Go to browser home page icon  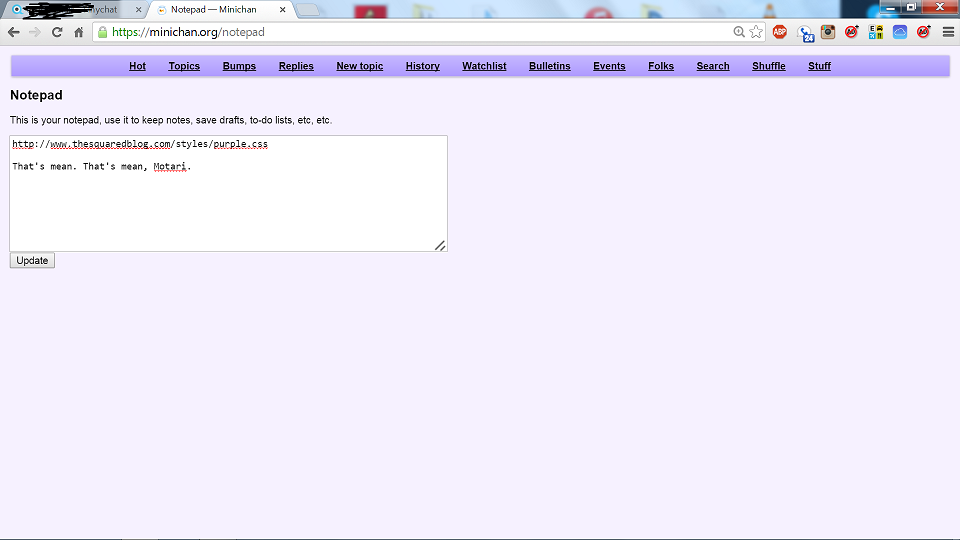coord(78,32)
